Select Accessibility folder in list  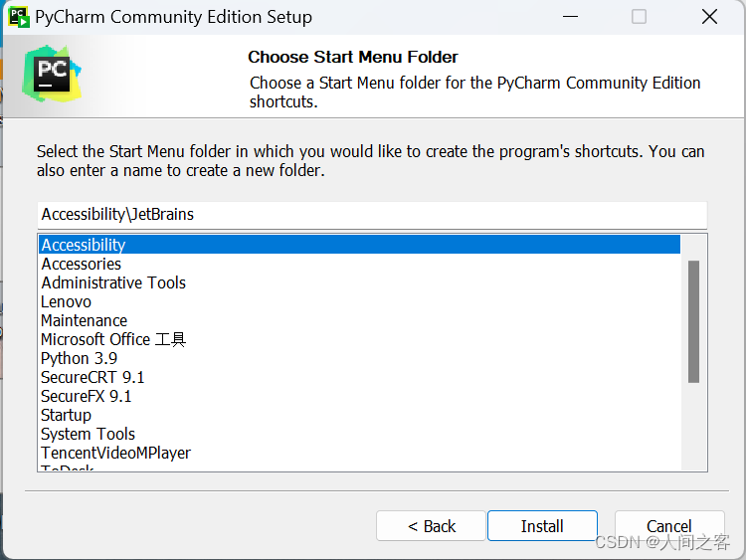click(359, 245)
